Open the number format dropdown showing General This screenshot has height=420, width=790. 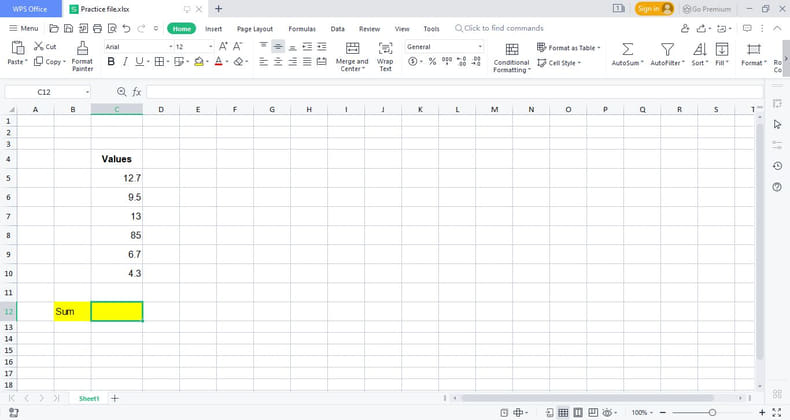pyautogui.click(x=480, y=47)
